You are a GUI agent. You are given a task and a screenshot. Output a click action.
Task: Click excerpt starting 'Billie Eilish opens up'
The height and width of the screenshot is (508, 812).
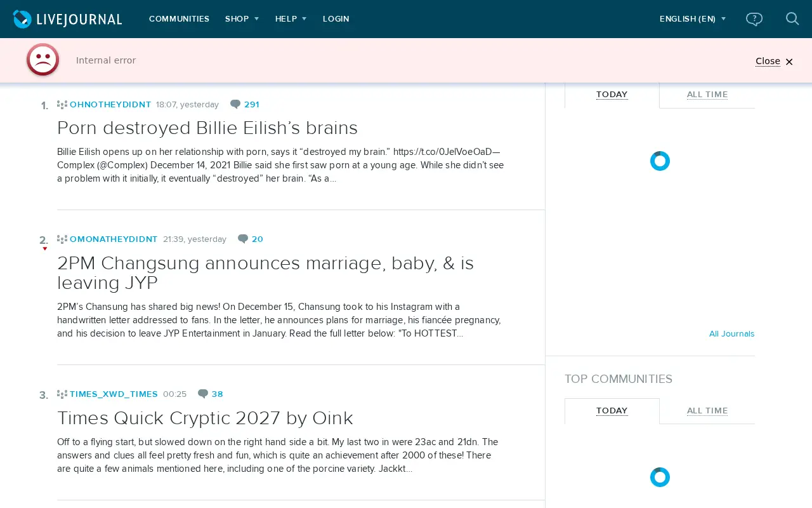(280, 165)
